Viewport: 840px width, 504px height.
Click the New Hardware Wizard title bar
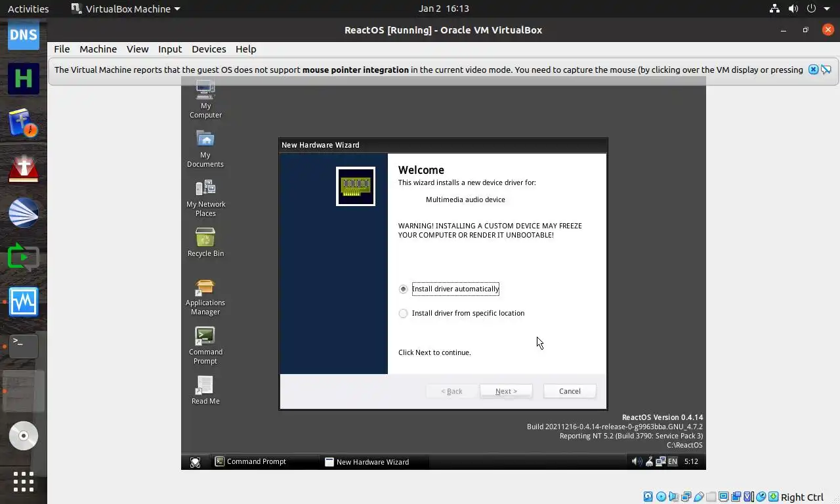(443, 145)
